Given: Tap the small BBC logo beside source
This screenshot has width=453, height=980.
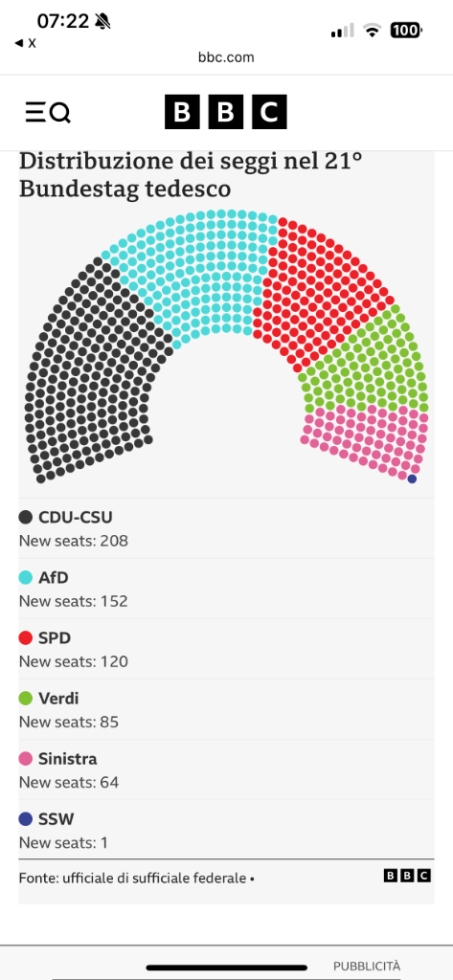Looking at the screenshot, I should 407,876.
